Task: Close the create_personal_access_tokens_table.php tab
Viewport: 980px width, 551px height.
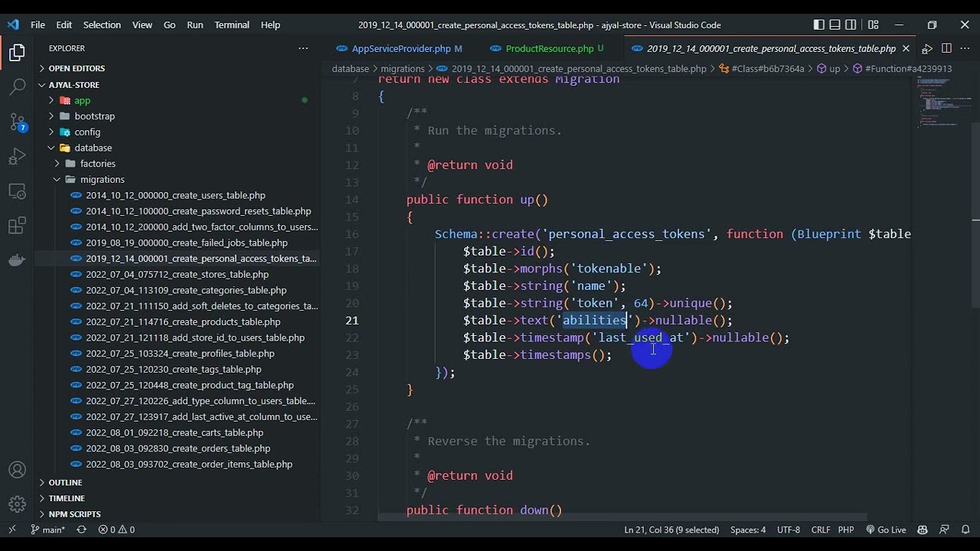Action: [906, 48]
